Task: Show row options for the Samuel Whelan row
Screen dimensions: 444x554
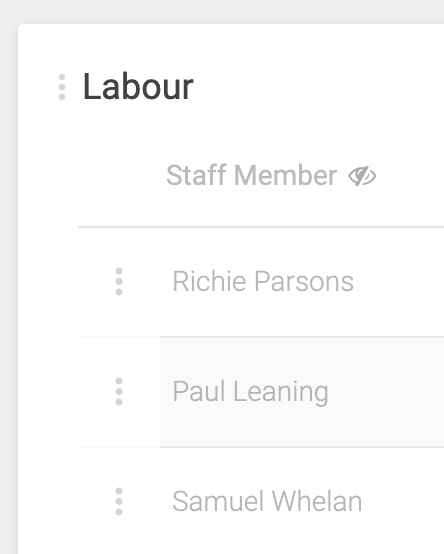Action: click(x=119, y=502)
